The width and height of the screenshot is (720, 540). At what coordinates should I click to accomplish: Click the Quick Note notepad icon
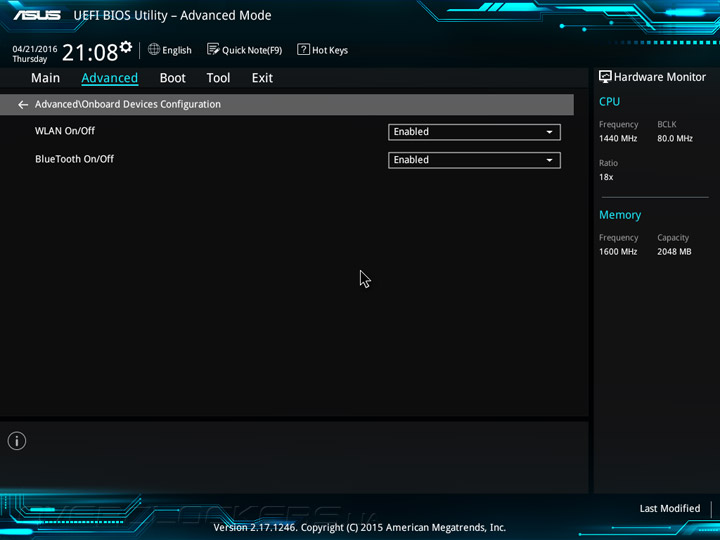(x=213, y=49)
